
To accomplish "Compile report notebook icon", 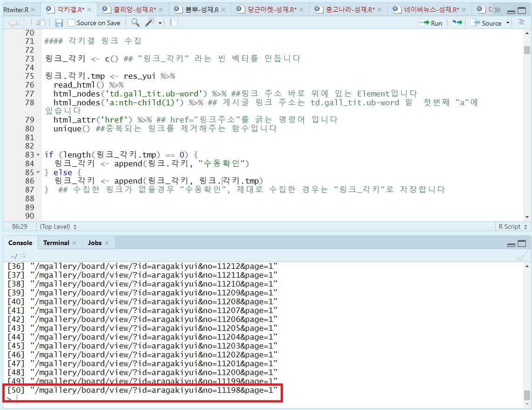I will point(174,22).
